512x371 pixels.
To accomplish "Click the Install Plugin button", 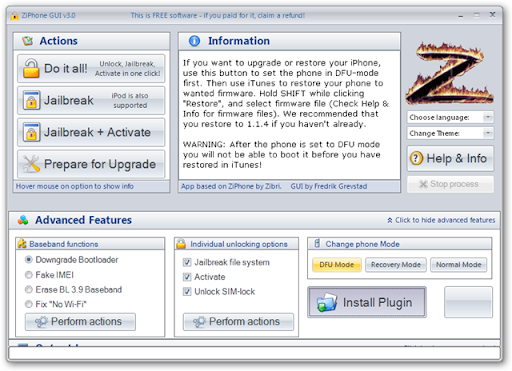I will (x=367, y=302).
